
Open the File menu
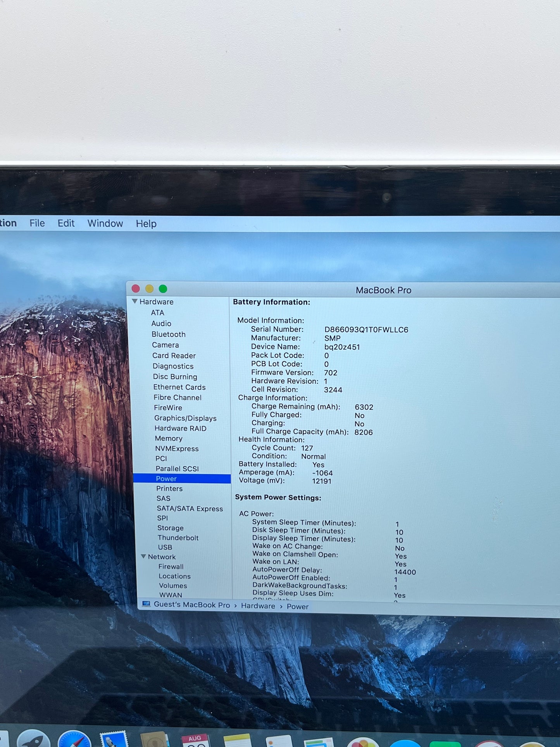(37, 223)
